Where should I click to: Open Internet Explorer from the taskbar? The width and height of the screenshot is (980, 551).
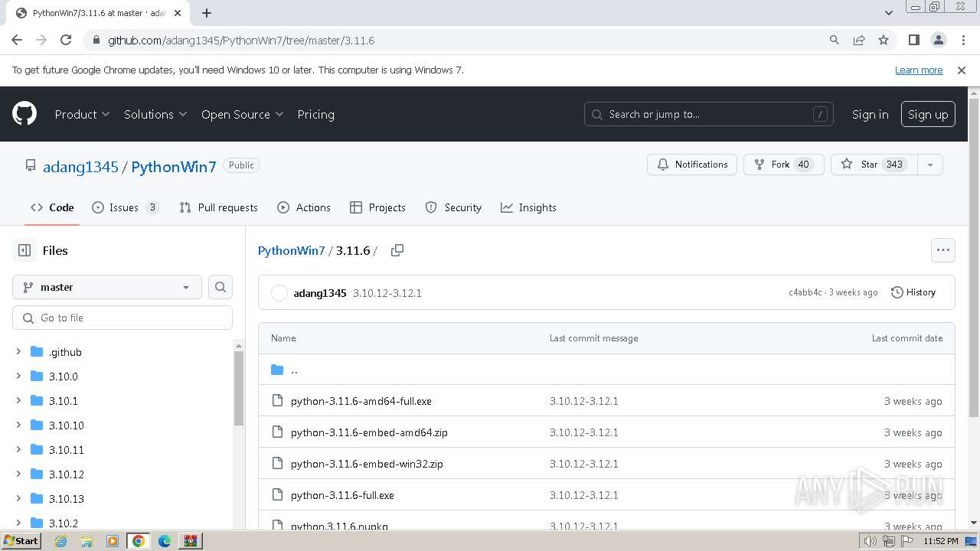[60, 541]
